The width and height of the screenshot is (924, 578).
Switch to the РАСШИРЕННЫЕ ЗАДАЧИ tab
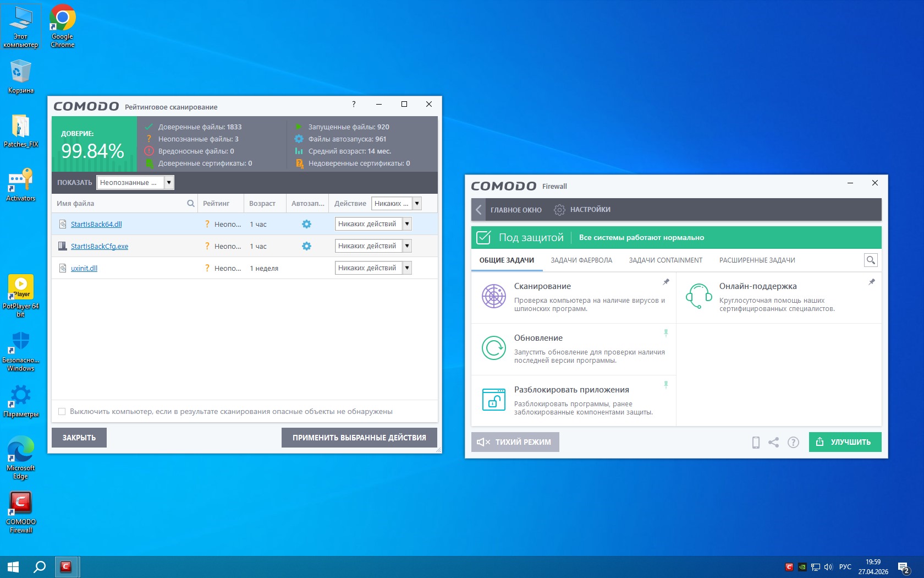(757, 260)
